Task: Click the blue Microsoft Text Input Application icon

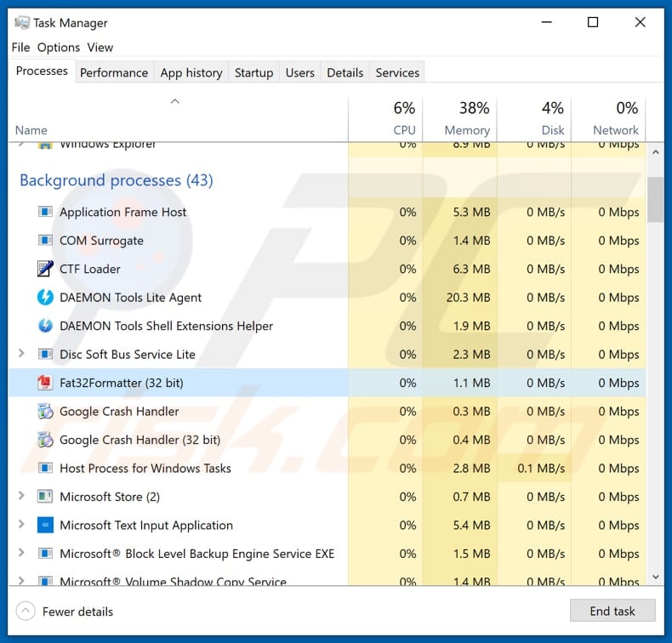Action: click(x=45, y=525)
